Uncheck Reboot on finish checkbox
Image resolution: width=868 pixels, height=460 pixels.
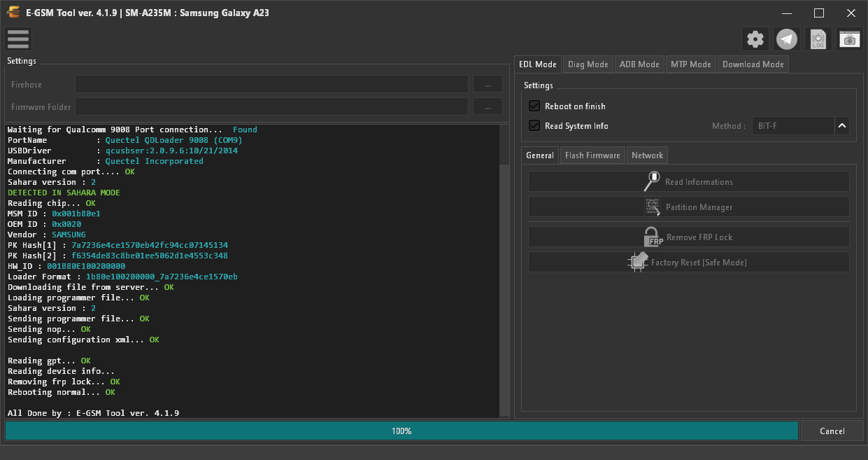click(x=534, y=106)
